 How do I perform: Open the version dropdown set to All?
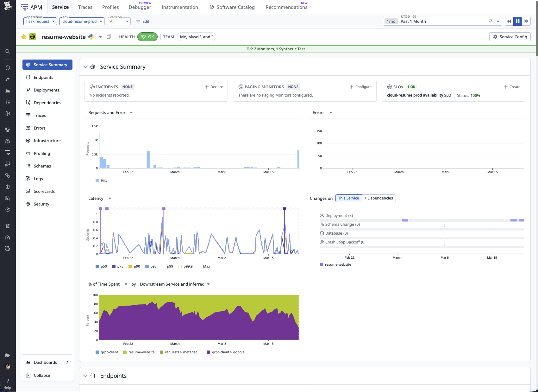(119, 21)
